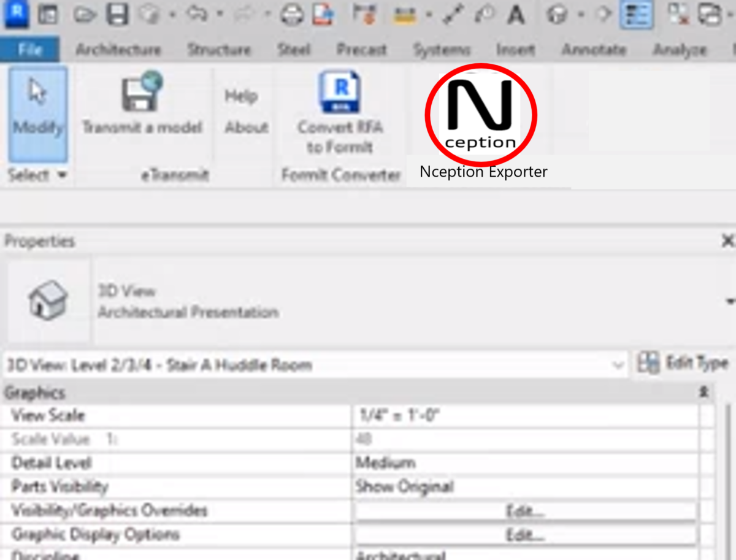Click the Print icon
736x560 pixels.
coord(293,15)
